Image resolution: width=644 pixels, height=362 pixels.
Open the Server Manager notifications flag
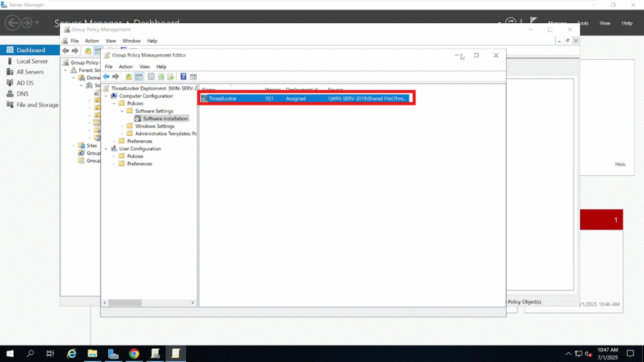[533, 21]
